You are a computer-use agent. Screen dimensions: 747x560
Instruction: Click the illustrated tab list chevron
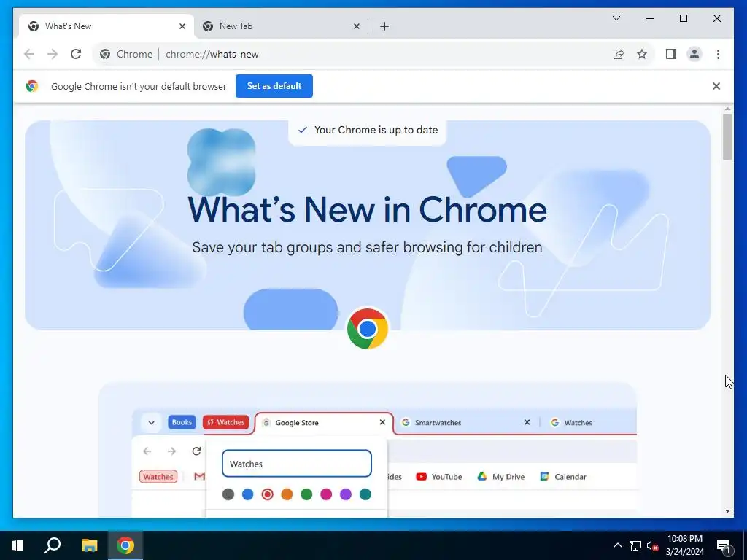pyautogui.click(x=151, y=422)
